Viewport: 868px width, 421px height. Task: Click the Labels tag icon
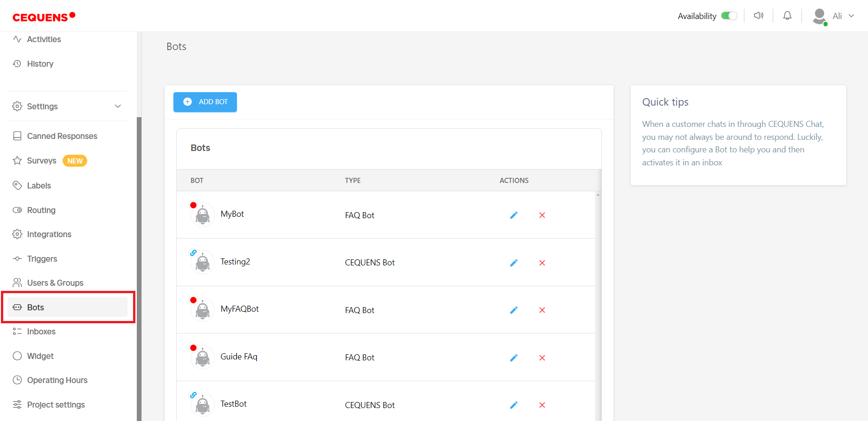pyautogui.click(x=17, y=185)
